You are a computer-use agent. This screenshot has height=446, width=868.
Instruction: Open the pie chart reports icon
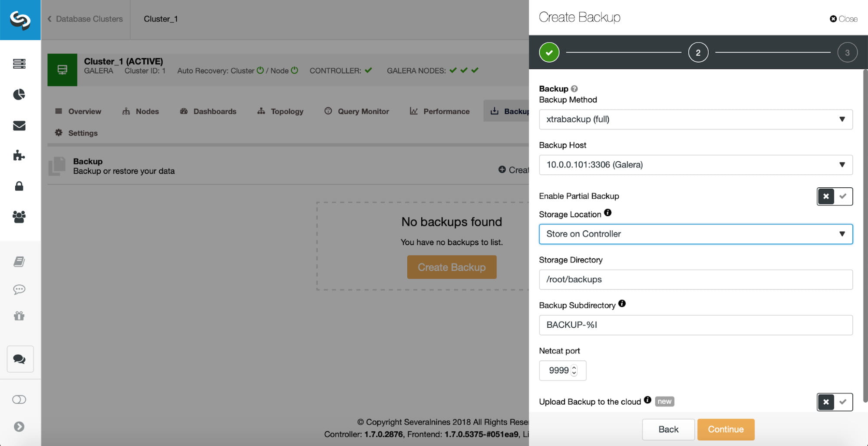[x=19, y=94]
